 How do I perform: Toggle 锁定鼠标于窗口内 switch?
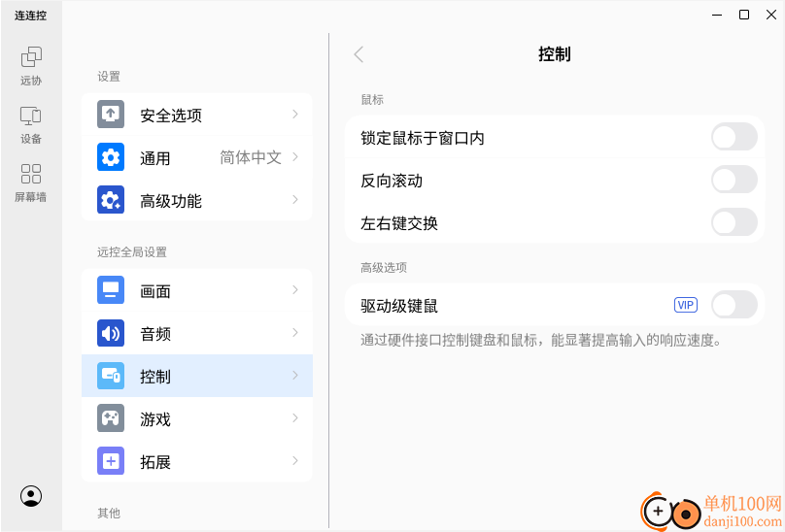734,137
